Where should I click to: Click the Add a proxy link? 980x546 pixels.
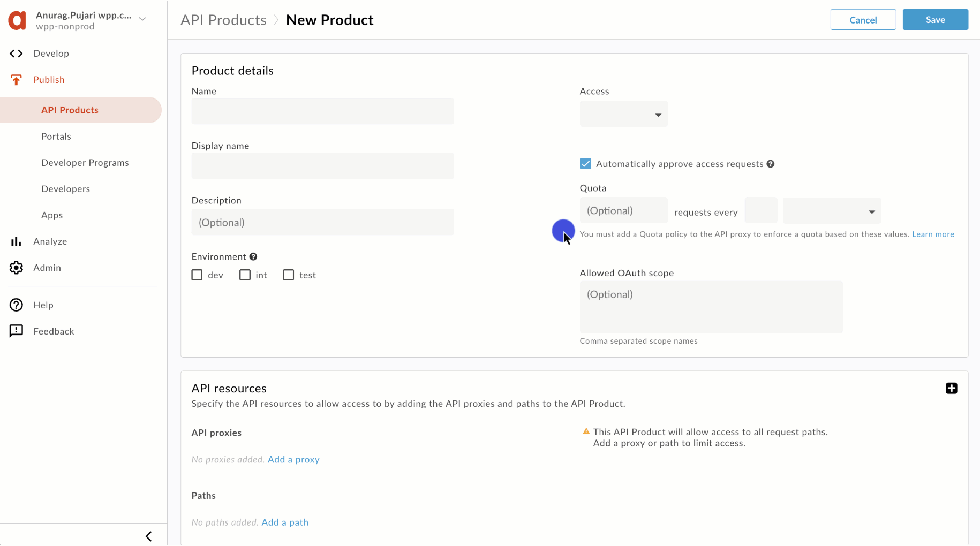click(x=293, y=459)
